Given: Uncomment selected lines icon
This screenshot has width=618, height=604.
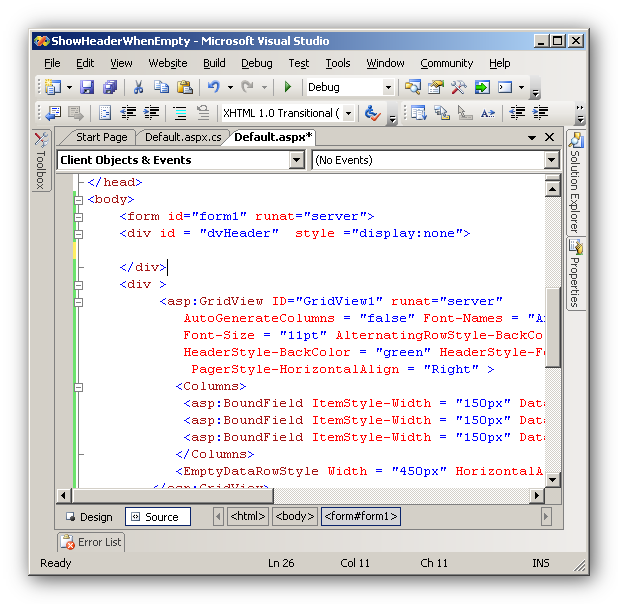Looking at the screenshot, I should (x=203, y=114).
